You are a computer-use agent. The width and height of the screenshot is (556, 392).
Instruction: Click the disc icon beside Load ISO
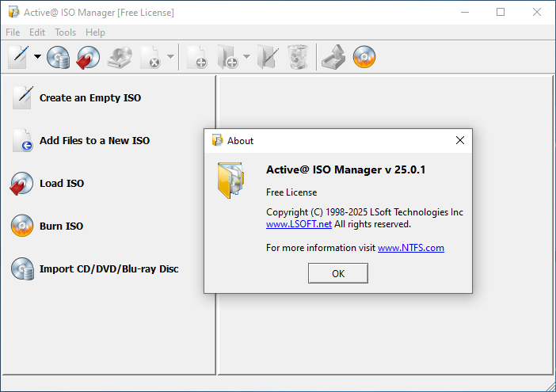21,183
